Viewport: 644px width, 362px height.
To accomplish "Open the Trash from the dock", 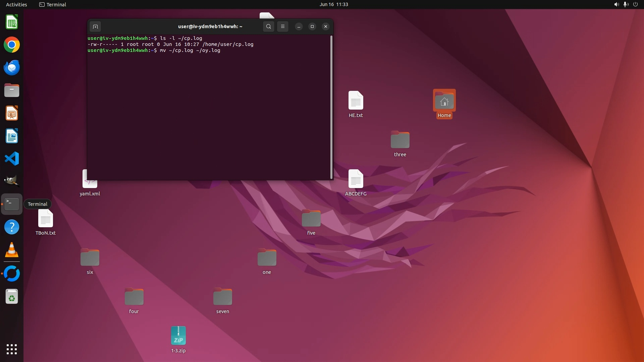I will pyautogui.click(x=12, y=297).
